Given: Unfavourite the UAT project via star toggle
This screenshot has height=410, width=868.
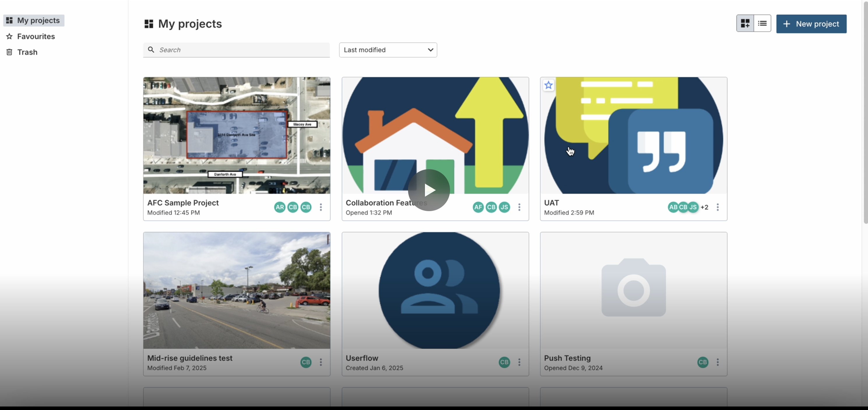Looking at the screenshot, I should pyautogui.click(x=548, y=85).
